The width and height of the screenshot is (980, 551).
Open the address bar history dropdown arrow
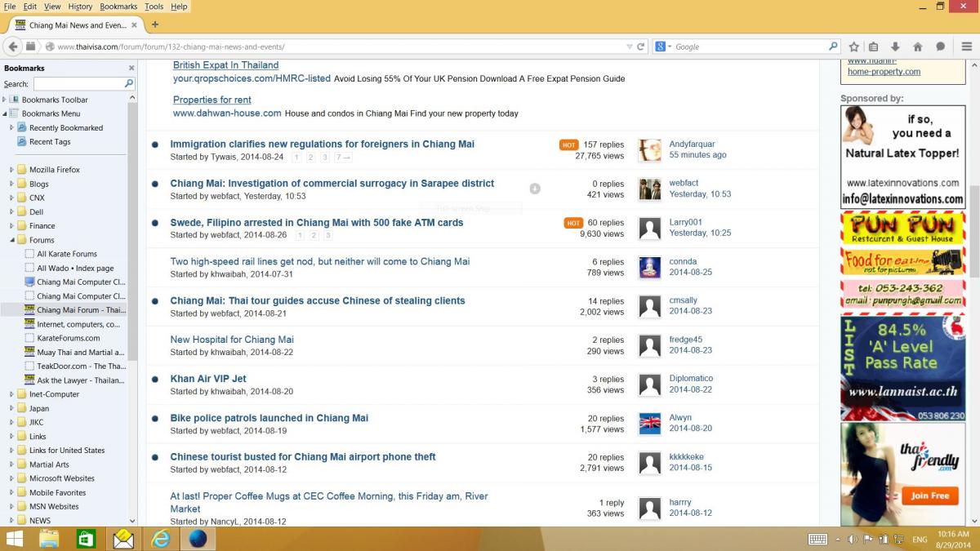coord(628,47)
